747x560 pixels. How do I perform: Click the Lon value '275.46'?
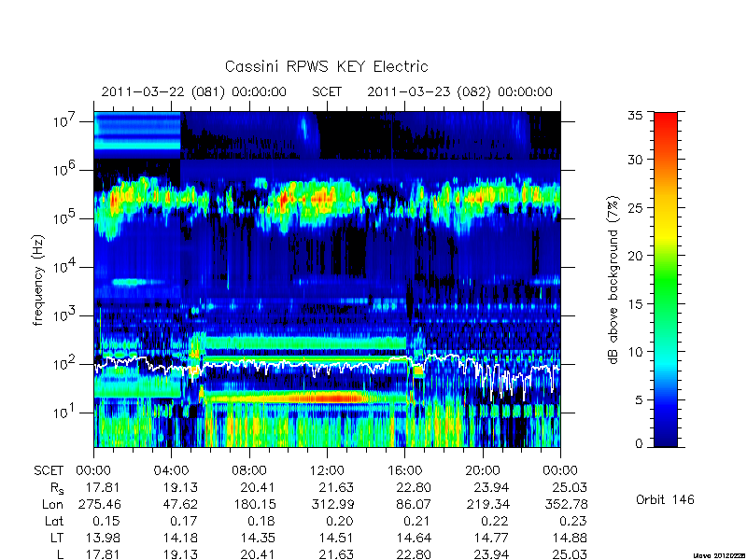click(100, 504)
